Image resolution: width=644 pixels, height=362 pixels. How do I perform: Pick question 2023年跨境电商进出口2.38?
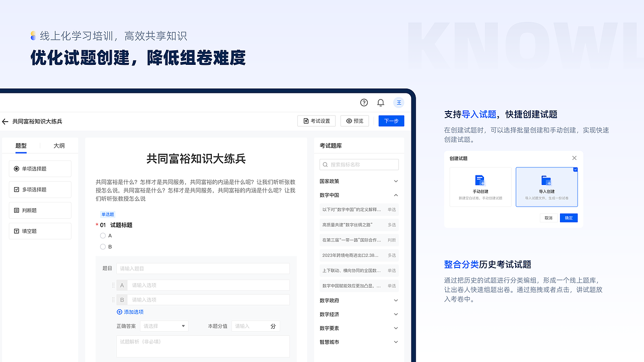pyautogui.click(x=359, y=255)
